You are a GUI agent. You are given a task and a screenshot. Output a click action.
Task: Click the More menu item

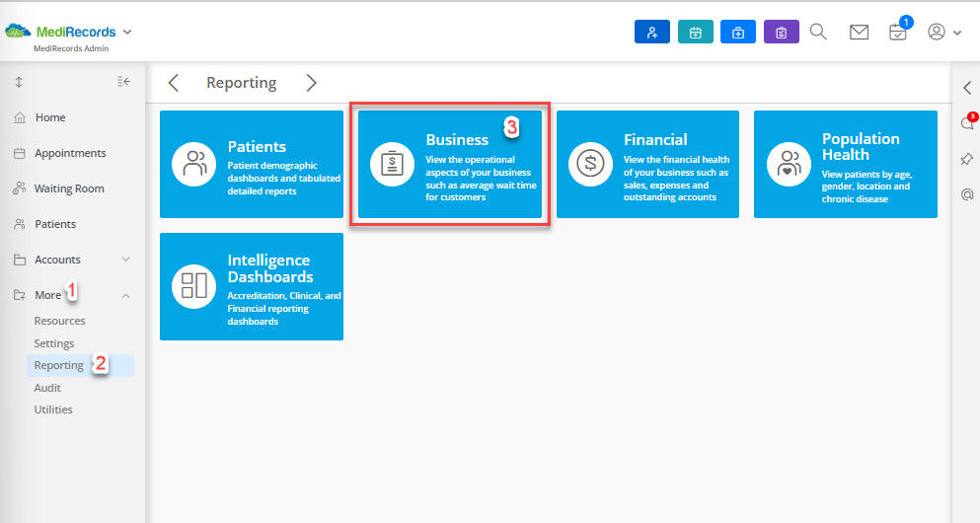47,295
